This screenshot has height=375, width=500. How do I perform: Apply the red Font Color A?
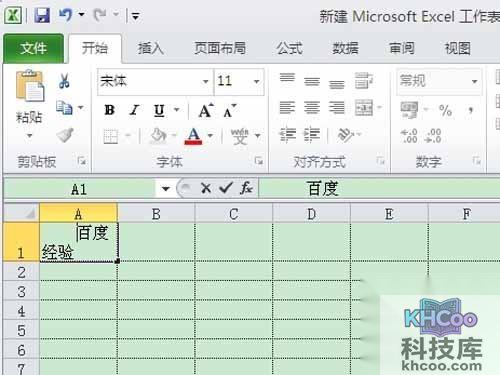click(193, 136)
